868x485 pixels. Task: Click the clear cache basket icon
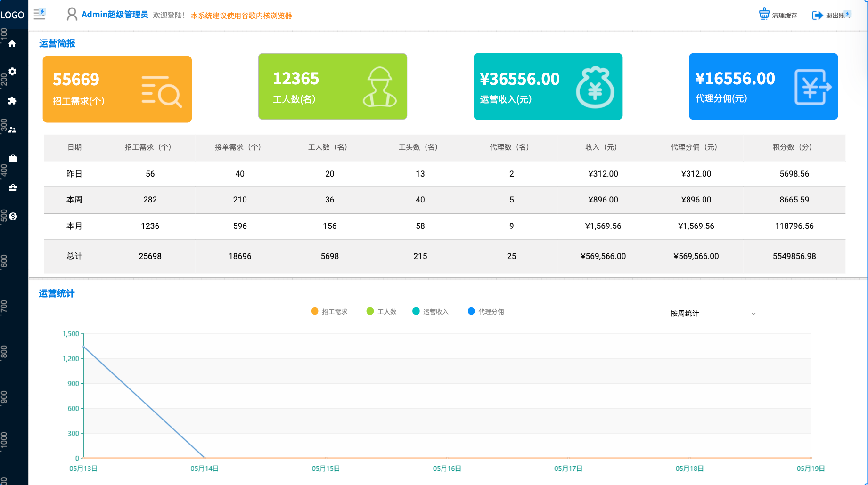[x=764, y=14]
